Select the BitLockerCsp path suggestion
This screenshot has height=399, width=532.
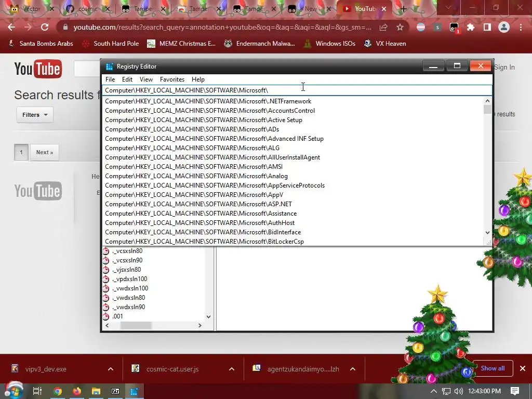tap(293, 242)
